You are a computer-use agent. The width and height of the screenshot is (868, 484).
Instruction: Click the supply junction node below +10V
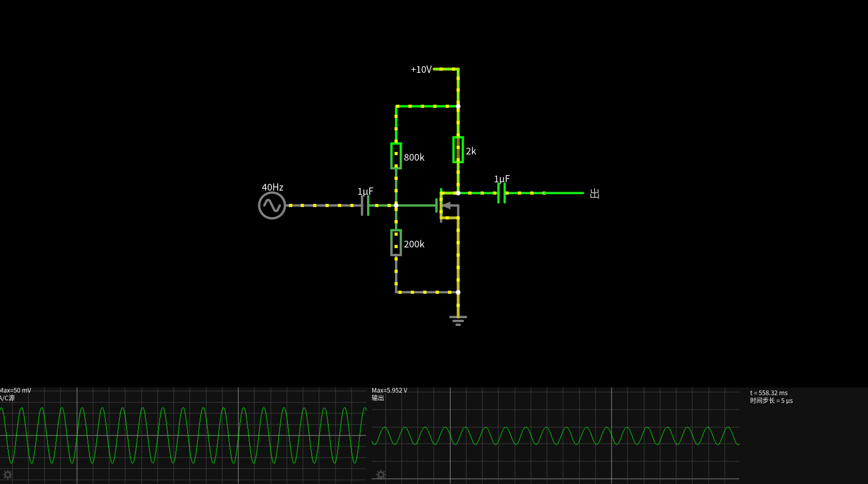(x=458, y=106)
